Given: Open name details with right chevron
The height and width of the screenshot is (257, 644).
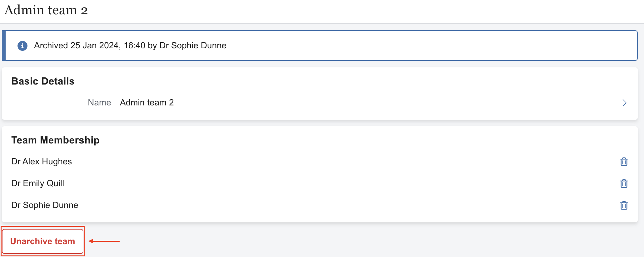Looking at the screenshot, I should tap(624, 103).
